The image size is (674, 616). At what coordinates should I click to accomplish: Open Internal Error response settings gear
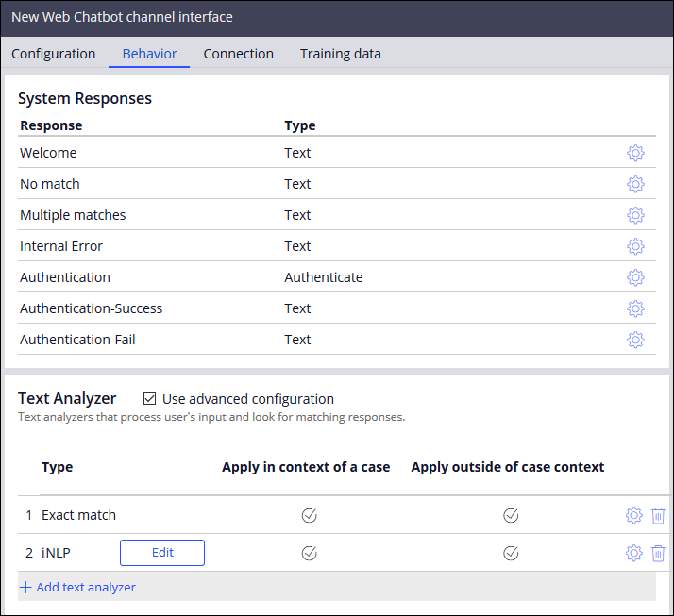(635, 246)
